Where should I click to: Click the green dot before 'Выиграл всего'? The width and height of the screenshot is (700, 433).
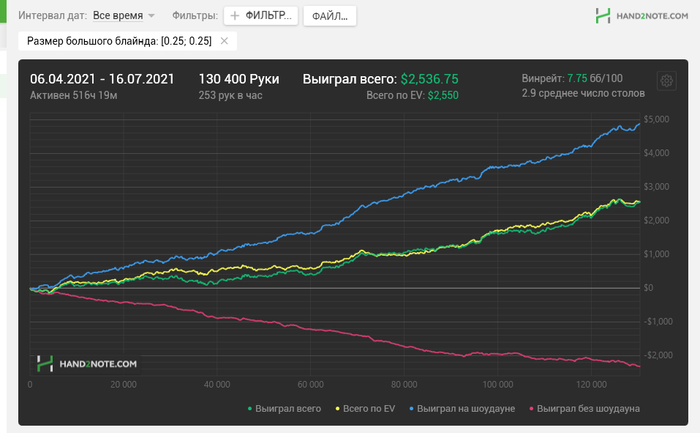tap(250, 408)
